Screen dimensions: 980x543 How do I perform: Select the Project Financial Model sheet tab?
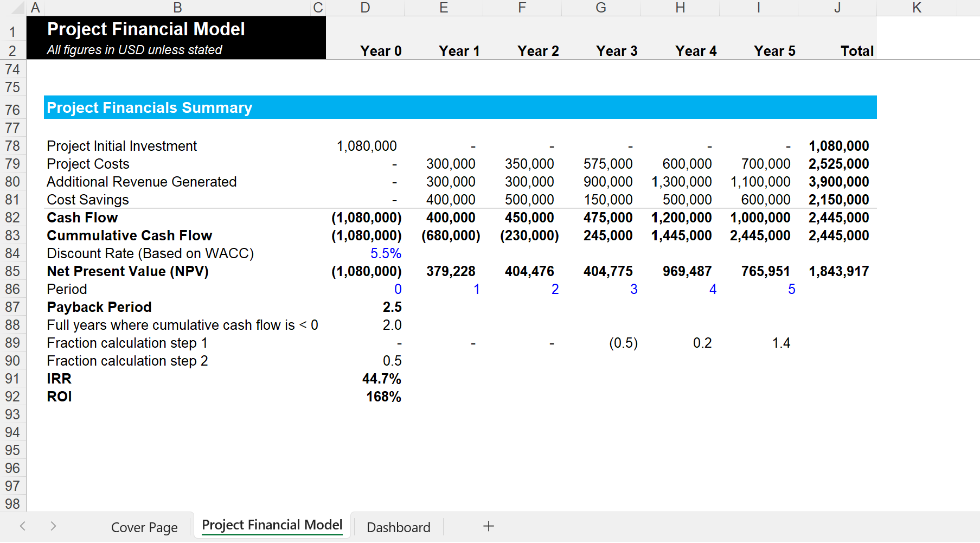coord(272,525)
